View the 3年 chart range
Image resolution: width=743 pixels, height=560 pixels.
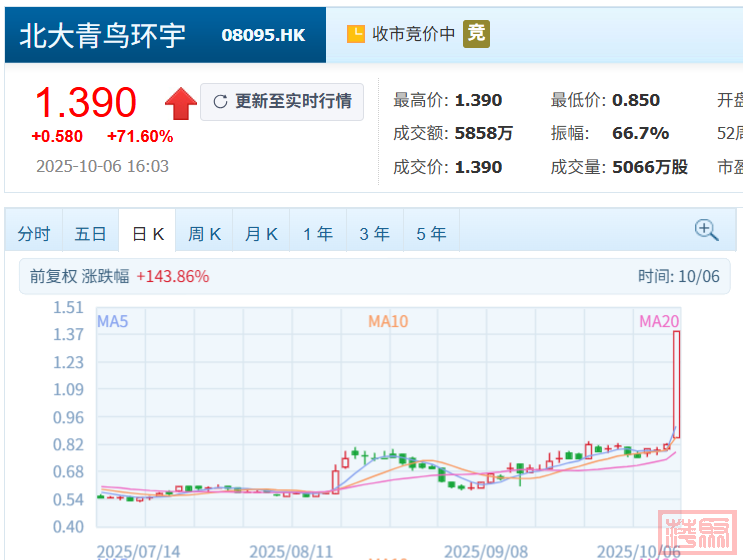click(375, 234)
